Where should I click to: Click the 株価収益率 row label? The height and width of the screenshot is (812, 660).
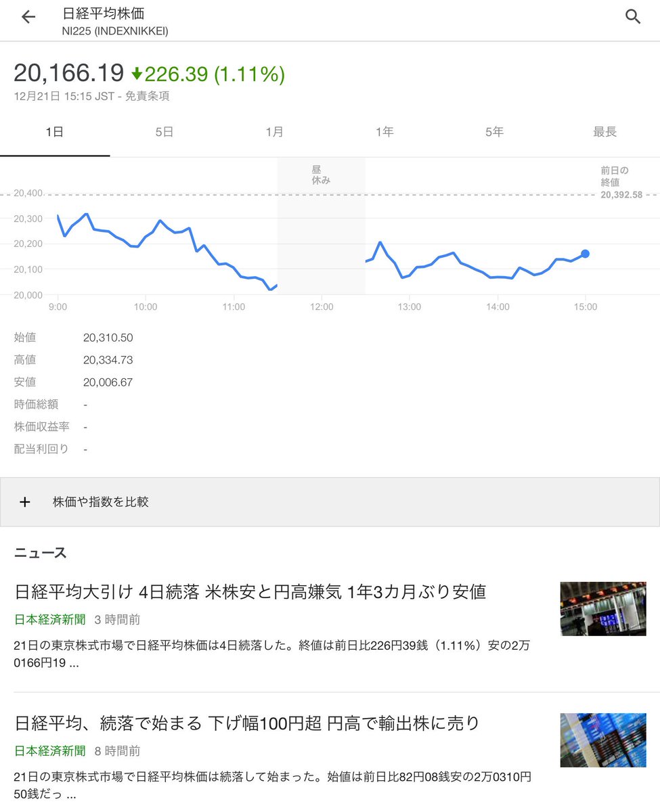[42, 426]
